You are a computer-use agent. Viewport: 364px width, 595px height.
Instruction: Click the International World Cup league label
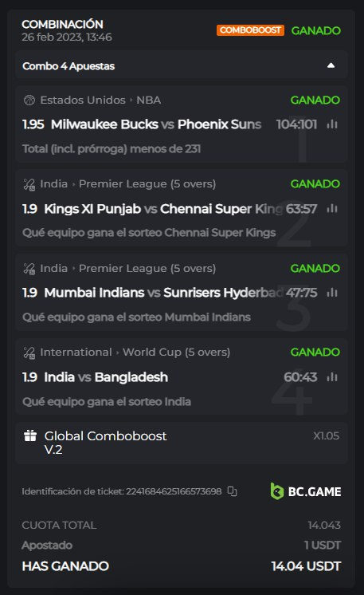pos(135,353)
